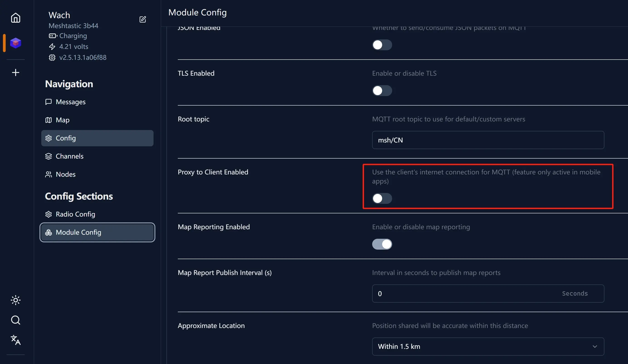Open the Nodes navigation item
The image size is (628, 364).
coord(66,174)
